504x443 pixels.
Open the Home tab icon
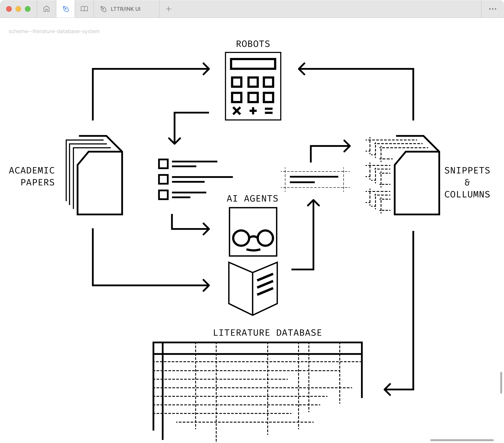pos(46,9)
